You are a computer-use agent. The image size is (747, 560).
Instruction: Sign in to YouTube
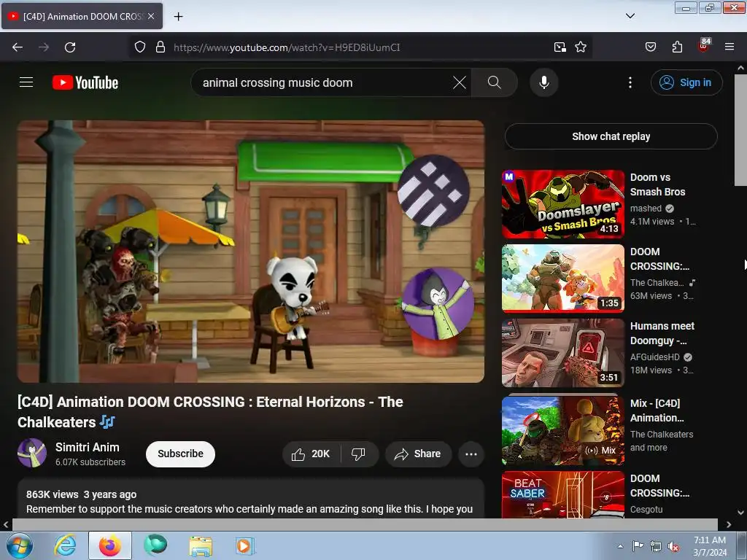[686, 82]
